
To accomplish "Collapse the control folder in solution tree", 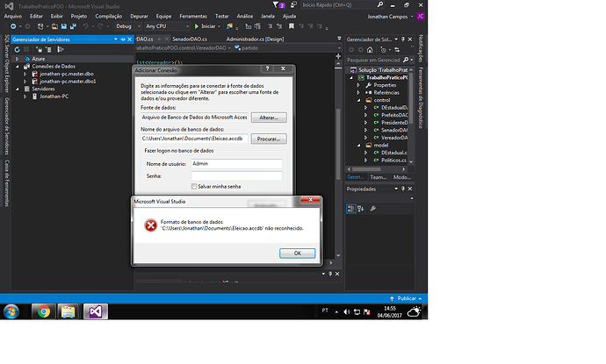I will click(358, 100).
